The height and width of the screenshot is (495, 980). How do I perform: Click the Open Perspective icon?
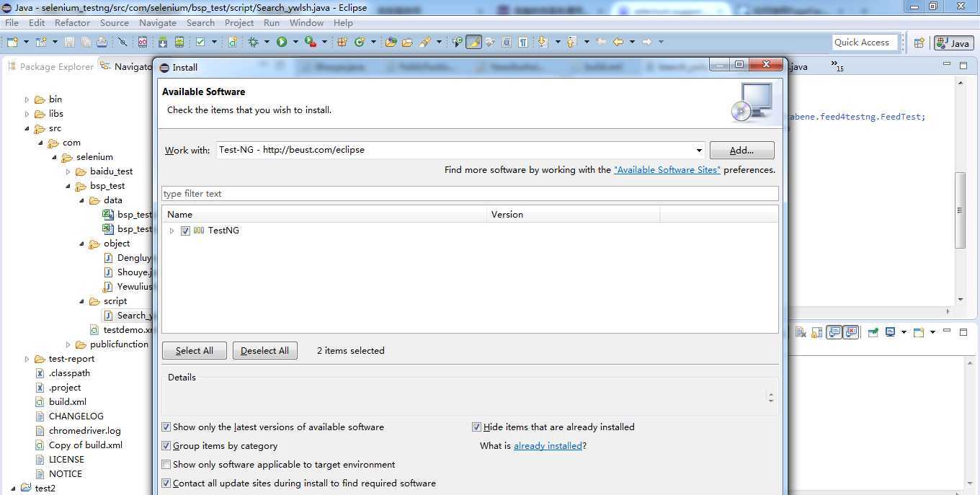[919, 43]
